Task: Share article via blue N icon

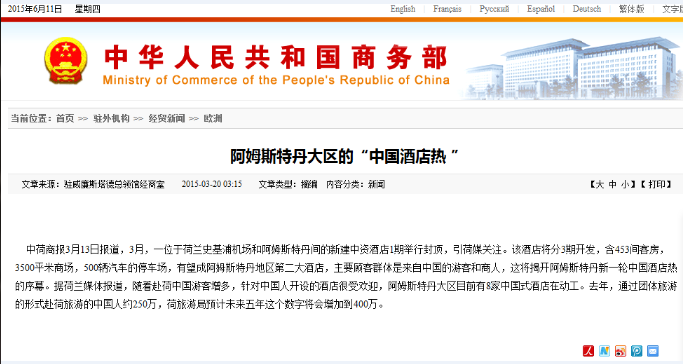Action: 604,351
